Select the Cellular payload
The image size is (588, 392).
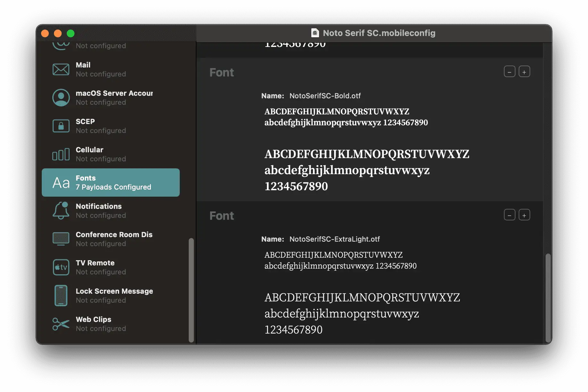pyautogui.click(x=111, y=154)
